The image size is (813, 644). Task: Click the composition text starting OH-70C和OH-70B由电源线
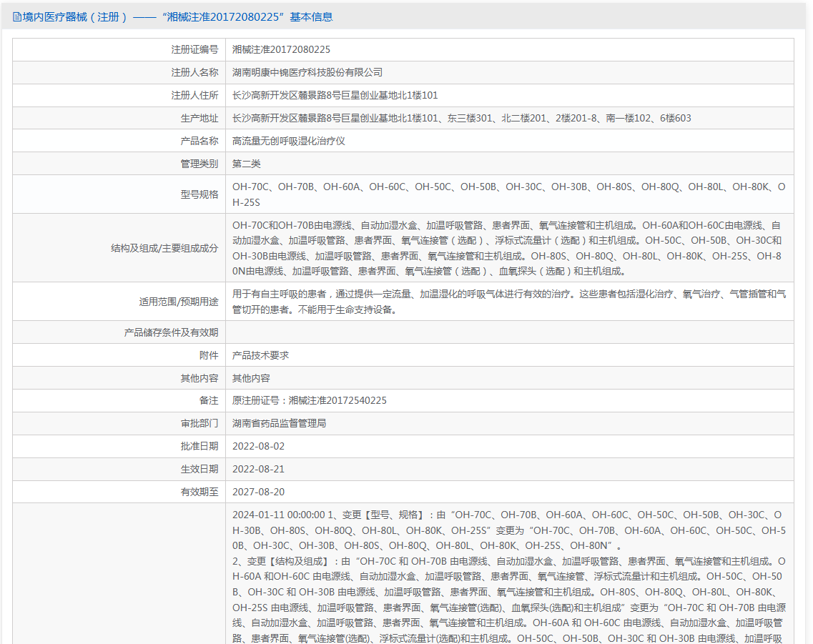[x=507, y=248]
